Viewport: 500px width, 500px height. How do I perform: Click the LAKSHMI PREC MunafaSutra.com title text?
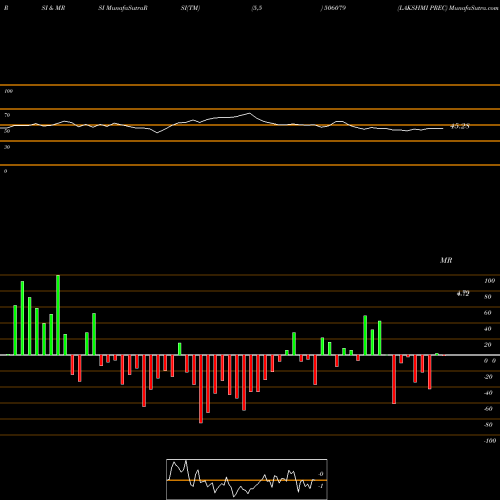tap(448, 8)
